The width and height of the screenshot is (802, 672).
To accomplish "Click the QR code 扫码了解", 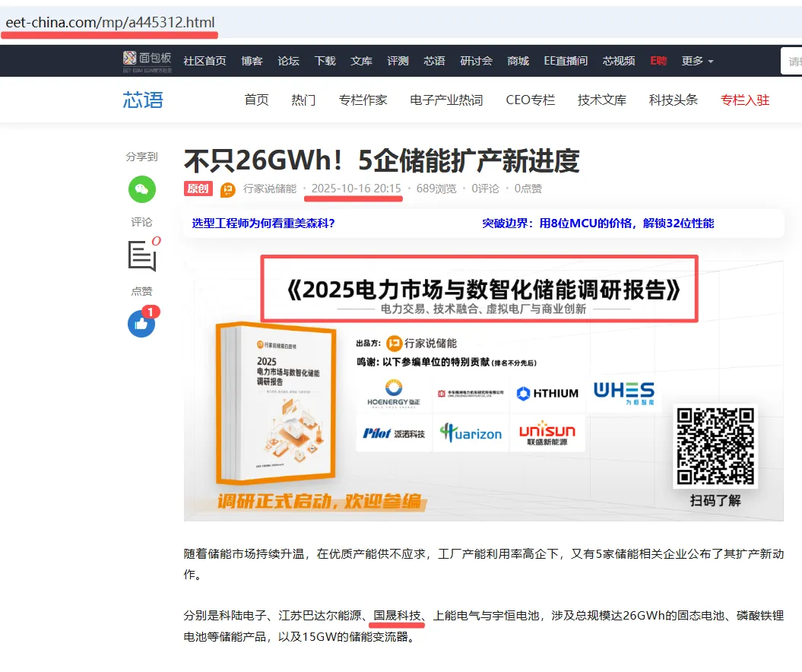I will (715, 446).
